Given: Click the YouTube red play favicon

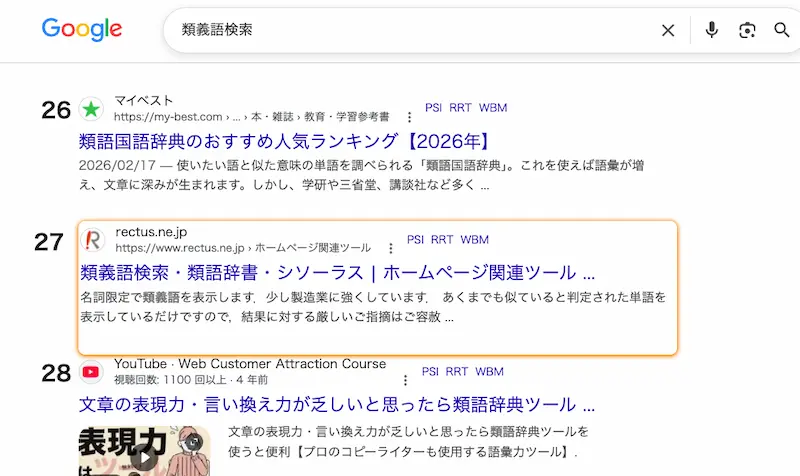Looking at the screenshot, I should pos(91,372).
